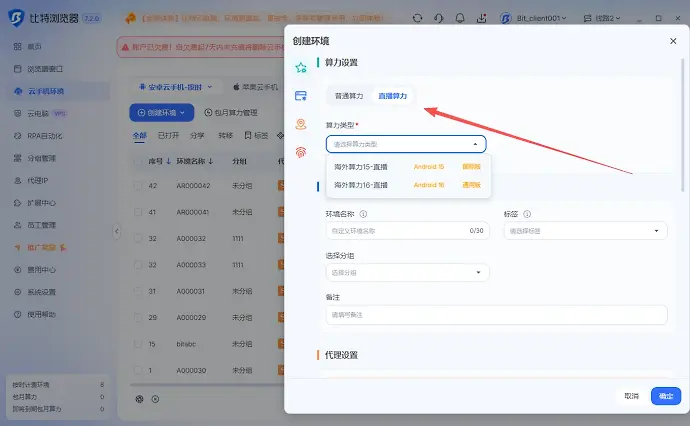Open the 选择分组 dropdown
The image size is (690, 426).
click(x=407, y=272)
